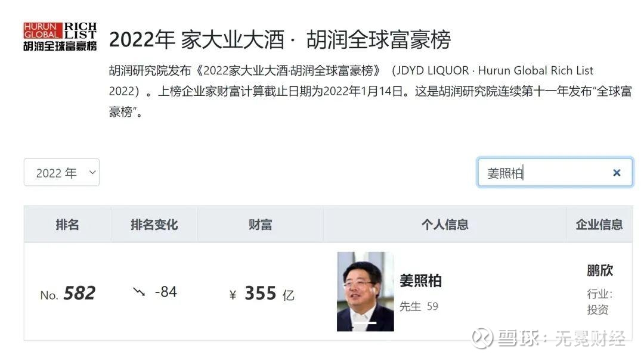Viewport: 644px width, 358px height.
Task: Click the 个人信息 column header
Action: (445, 225)
